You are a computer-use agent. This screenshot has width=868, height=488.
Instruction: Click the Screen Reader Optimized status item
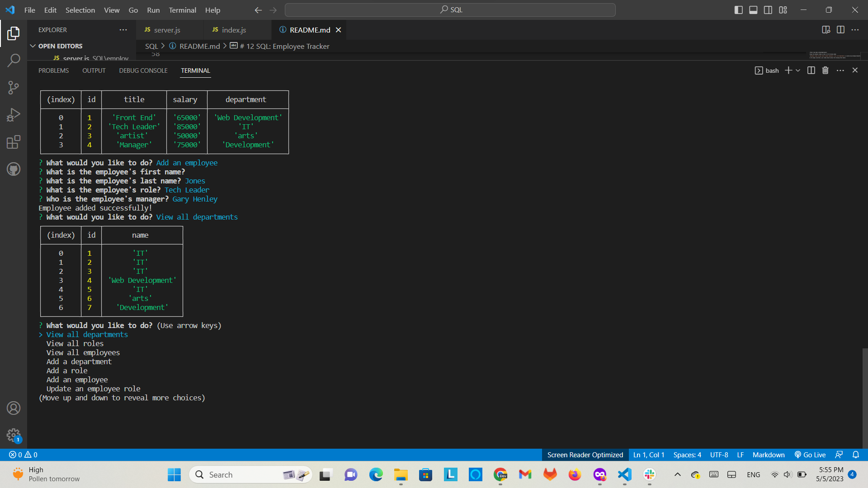(x=585, y=455)
